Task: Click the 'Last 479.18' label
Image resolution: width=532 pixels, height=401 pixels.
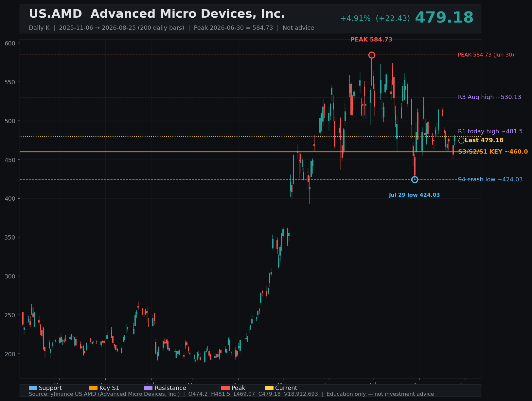Action: (484, 140)
